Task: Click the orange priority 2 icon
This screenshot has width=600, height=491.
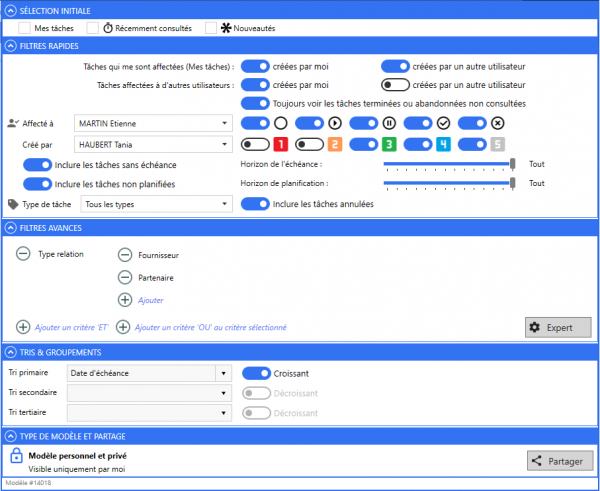Action: pos(335,144)
